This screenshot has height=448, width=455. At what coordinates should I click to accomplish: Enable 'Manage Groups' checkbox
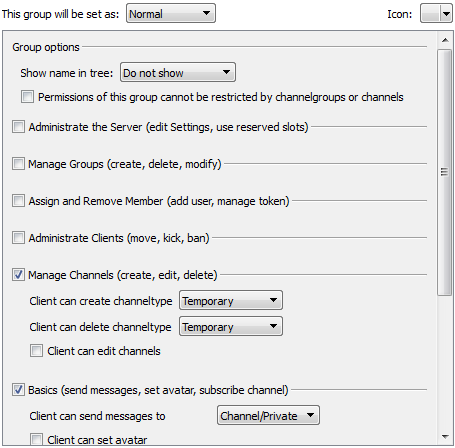pyautogui.click(x=18, y=164)
